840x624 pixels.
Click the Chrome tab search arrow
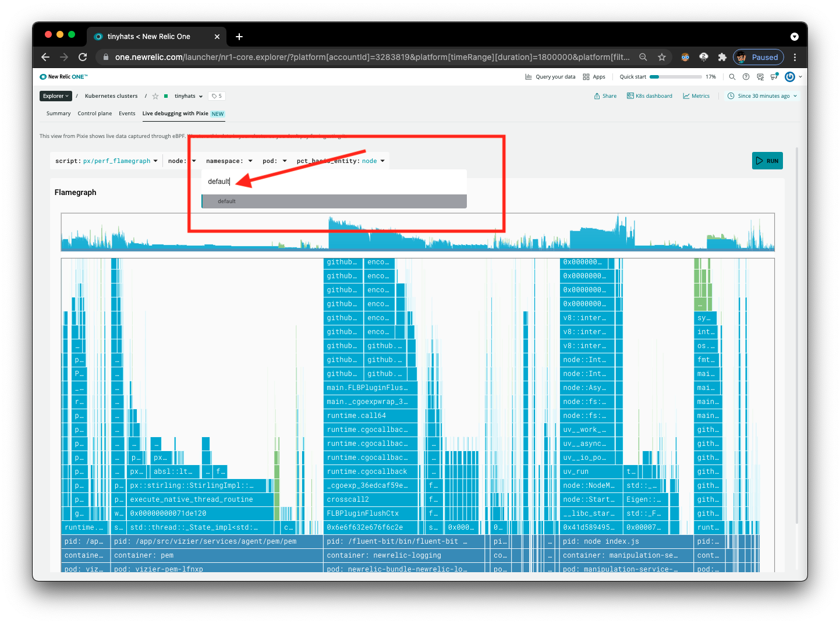795,37
